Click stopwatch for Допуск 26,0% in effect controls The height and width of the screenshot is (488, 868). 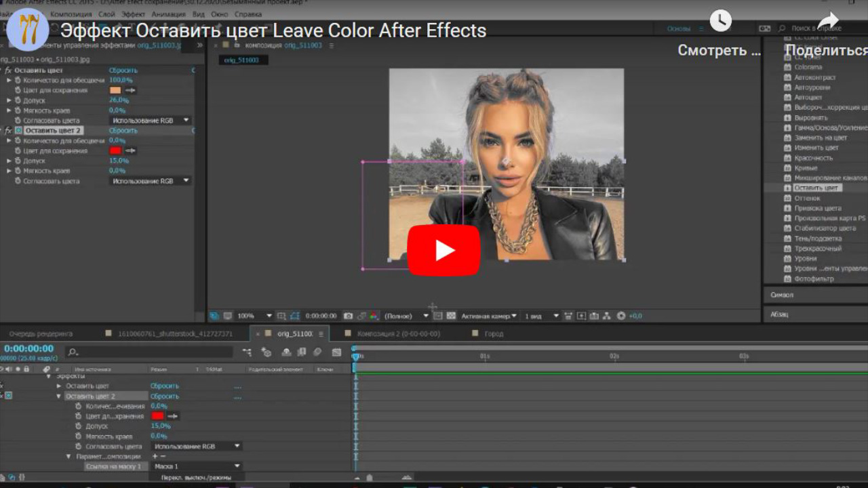click(18, 100)
